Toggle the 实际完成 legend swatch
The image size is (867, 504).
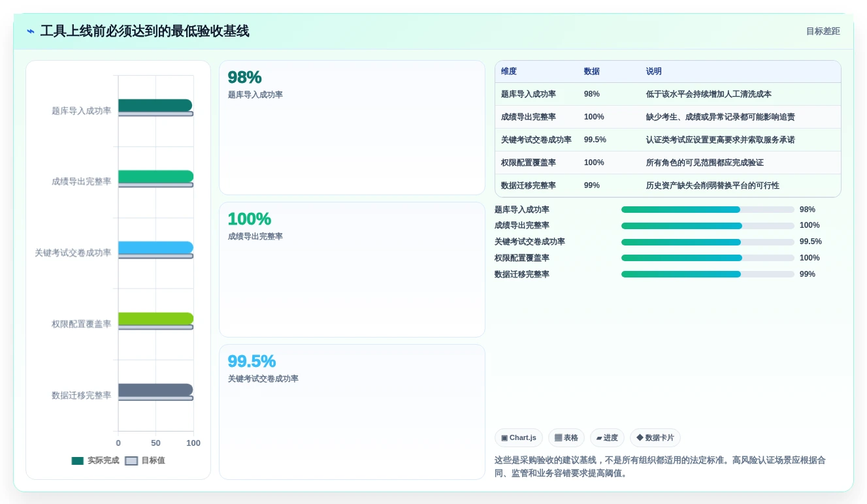coord(78,461)
